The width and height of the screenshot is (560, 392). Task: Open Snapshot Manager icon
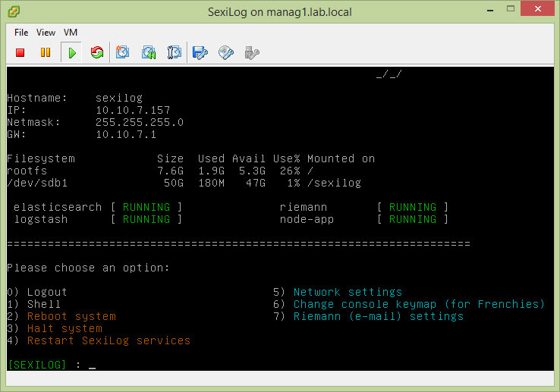pyautogui.click(x=174, y=53)
